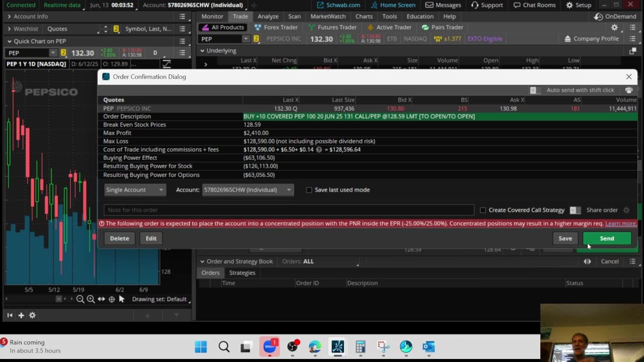
Task: Open share order settings gear
Action: tap(626, 210)
